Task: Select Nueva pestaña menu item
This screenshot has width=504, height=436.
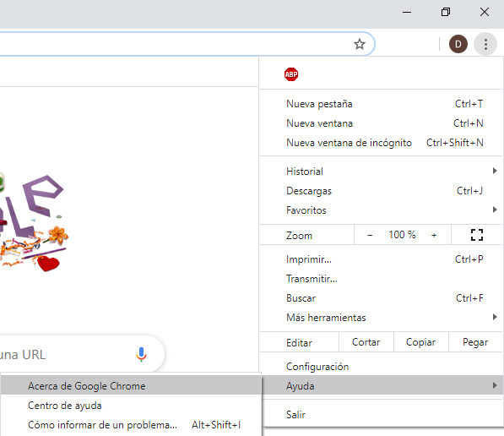Action: 382,104
